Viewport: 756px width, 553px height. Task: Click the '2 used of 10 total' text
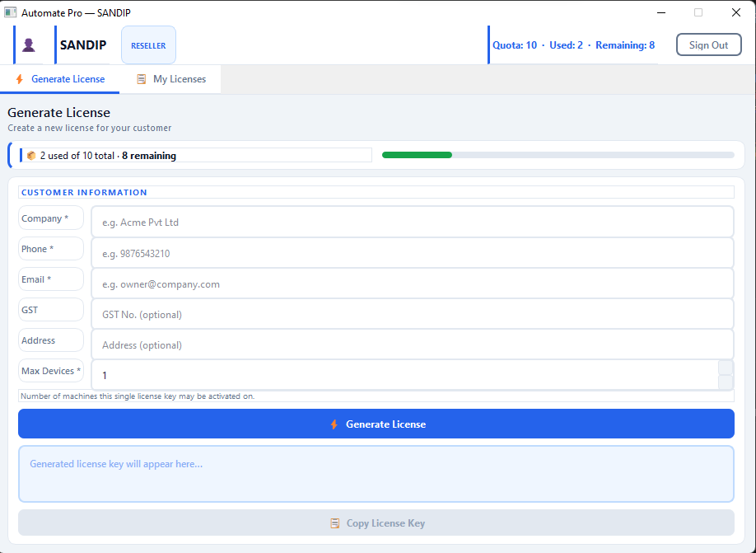coord(77,156)
